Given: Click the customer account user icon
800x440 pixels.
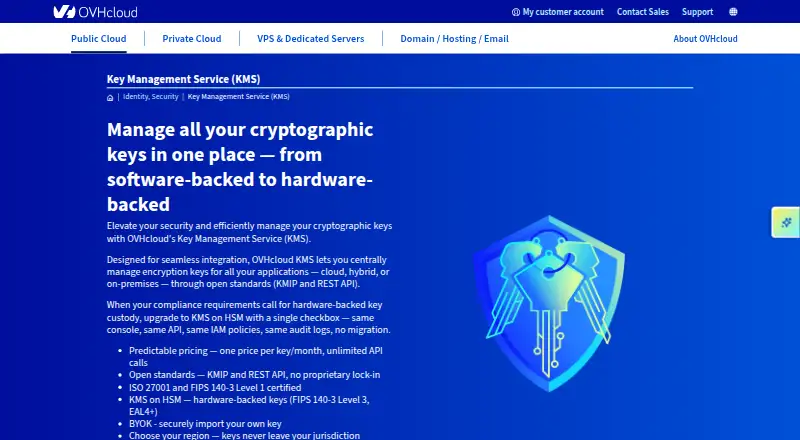Looking at the screenshot, I should tap(516, 12).
